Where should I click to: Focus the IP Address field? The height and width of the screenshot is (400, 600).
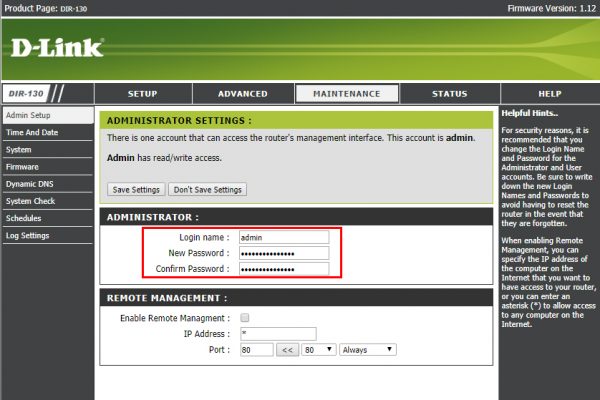tap(278, 334)
